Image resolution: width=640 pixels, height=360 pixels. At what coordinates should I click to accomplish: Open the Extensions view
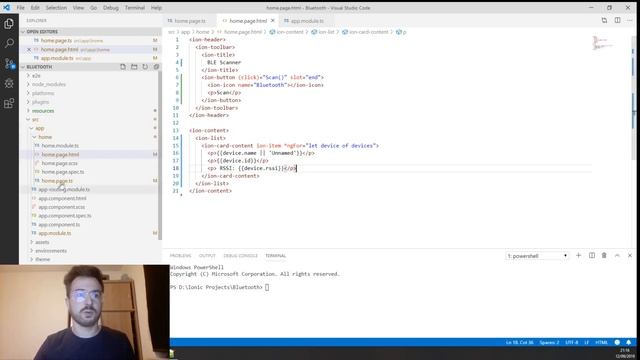click(9, 103)
